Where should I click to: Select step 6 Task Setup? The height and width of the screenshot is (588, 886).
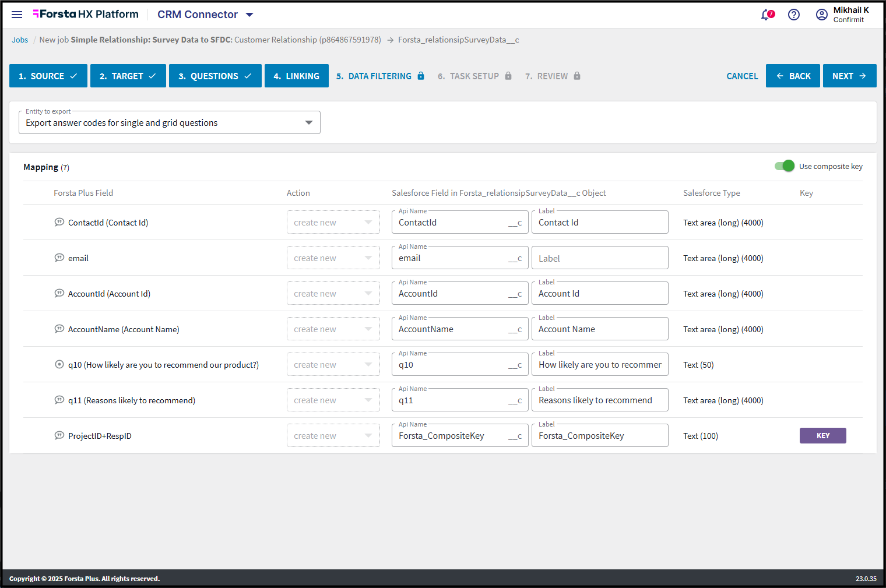(474, 76)
